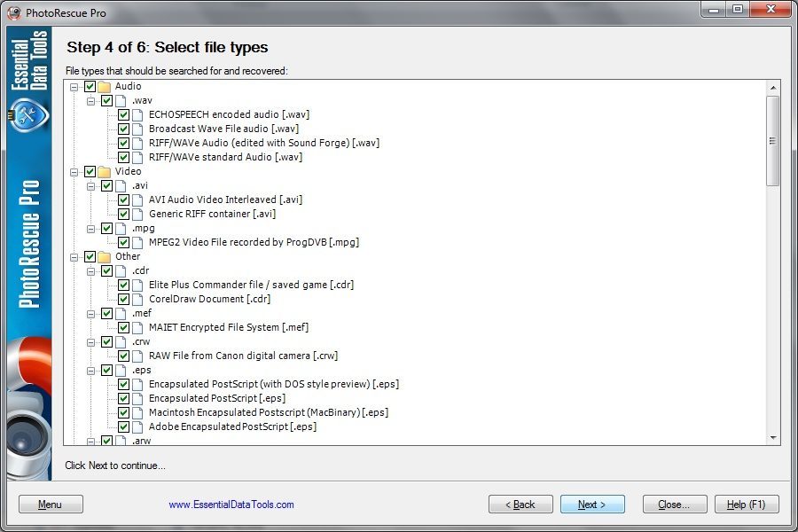The height and width of the screenshot is (532, 798).
Task: Click file icon beside MAIET Encrypted File System
Action: [x=137, y=328]
